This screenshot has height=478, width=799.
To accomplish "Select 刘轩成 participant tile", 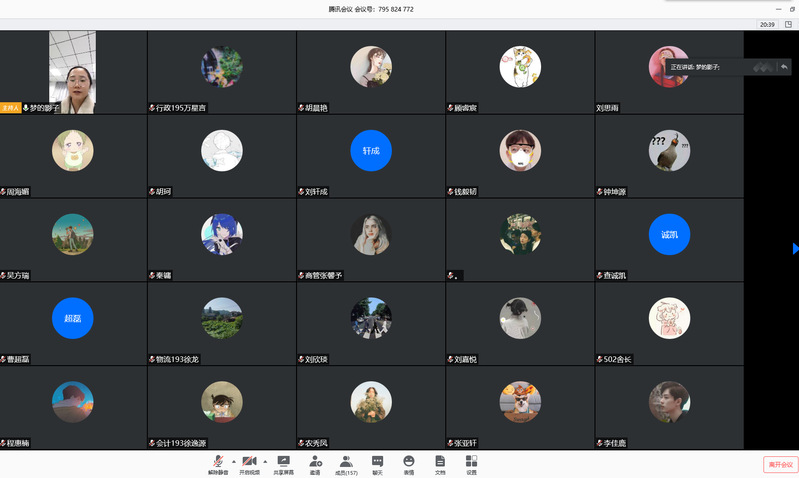I will [x=371, y=156].
